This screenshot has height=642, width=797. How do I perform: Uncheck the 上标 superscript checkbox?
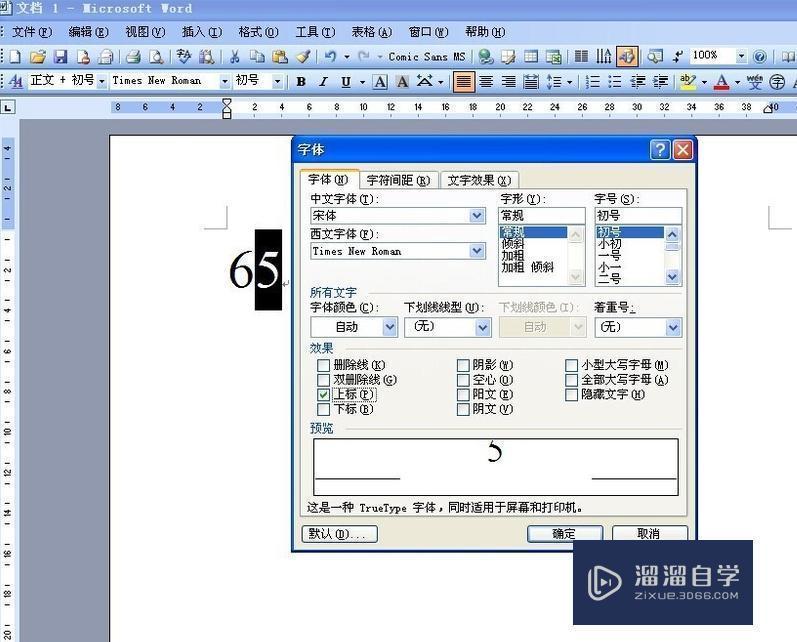323,394
